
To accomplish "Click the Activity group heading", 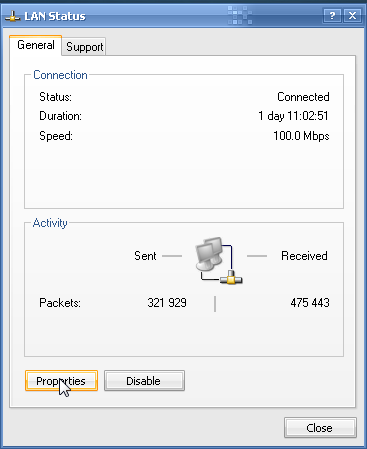I will 50,223.
